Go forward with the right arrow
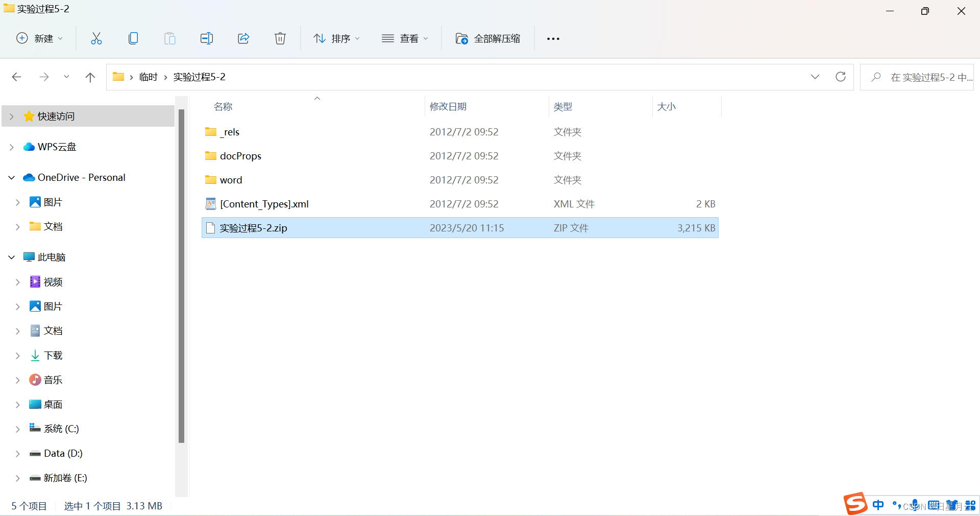Screen dimensions: 980x516 pos(44,77)
